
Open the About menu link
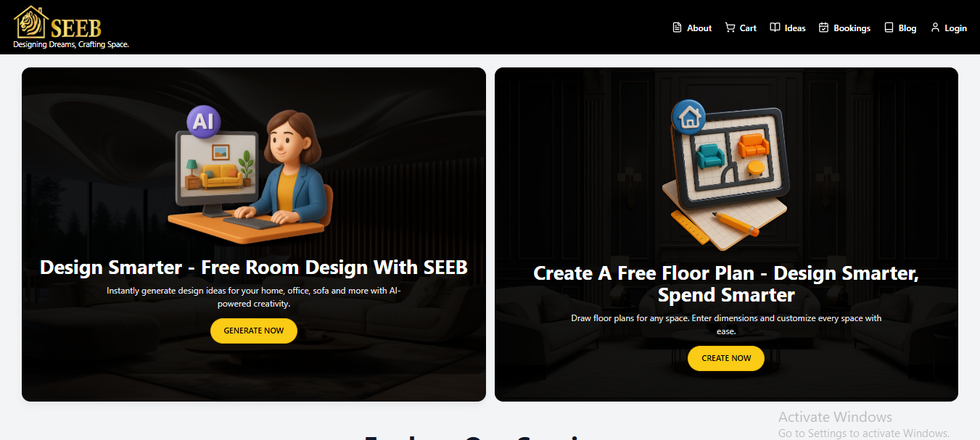(x=699, y=28)
